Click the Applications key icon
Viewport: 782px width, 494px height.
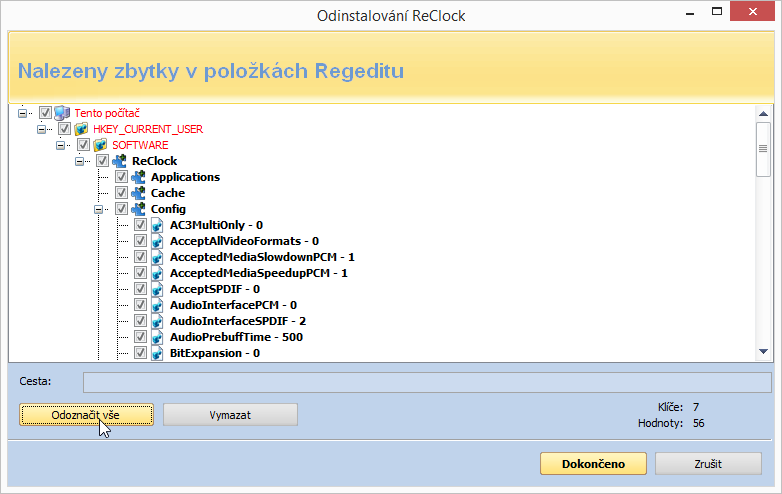click(138, 177)
